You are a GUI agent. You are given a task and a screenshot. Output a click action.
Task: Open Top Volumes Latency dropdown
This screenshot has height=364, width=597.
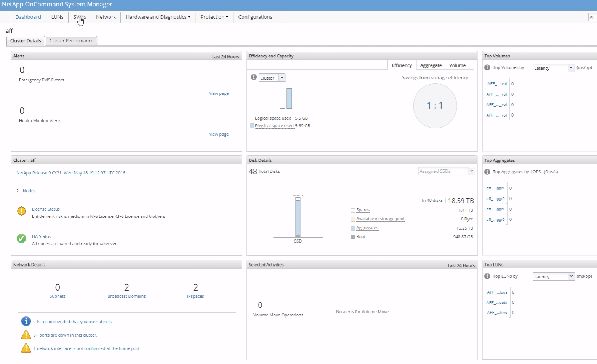553,68
